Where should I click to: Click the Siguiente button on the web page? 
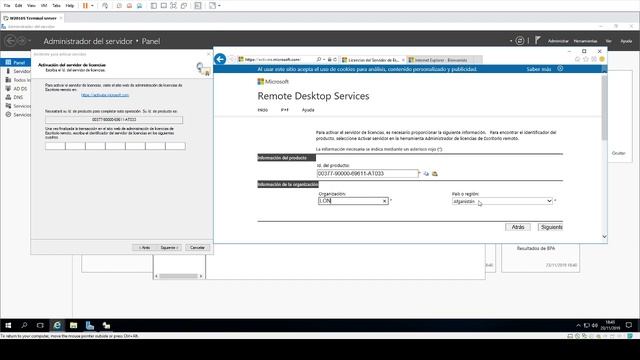pos(551,227)
